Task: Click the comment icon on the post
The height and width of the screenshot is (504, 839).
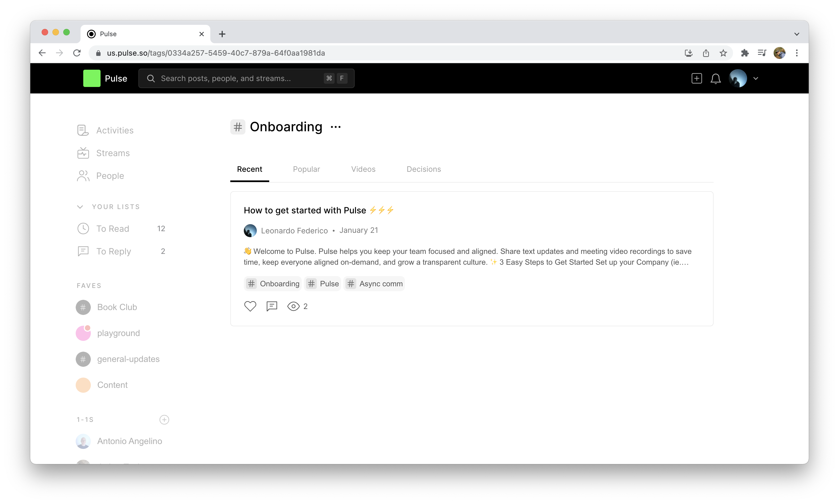Action: 271,306
